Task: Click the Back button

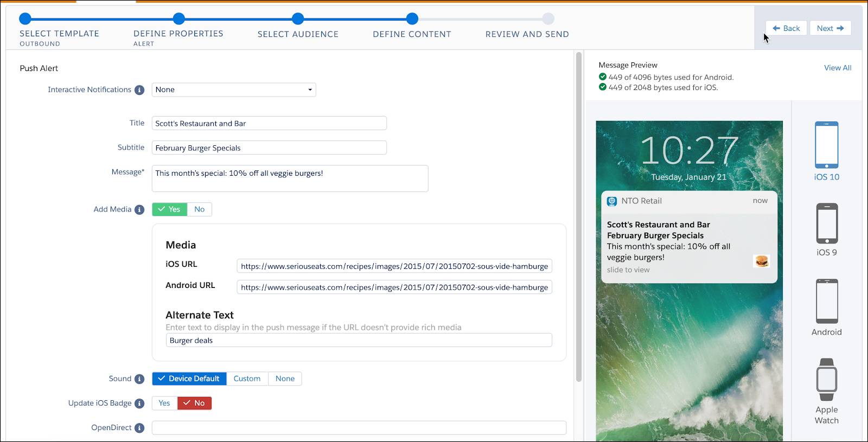Action: (x=786, y=28)
